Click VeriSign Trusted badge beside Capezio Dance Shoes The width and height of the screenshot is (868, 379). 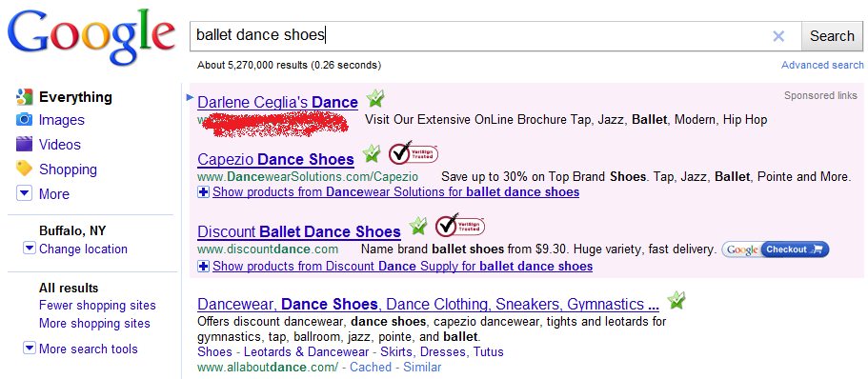[413, 153]
